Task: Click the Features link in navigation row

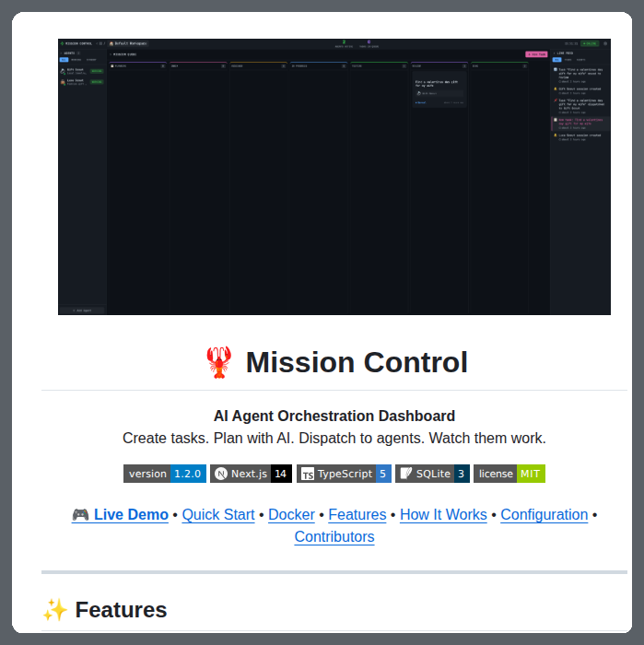Action: [x=357, y=514]
